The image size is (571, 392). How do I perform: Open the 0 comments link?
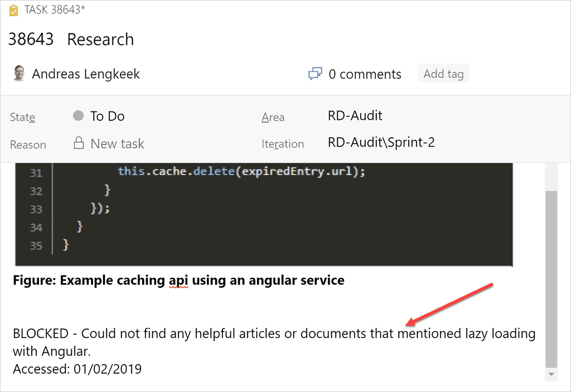[x=365, y=74]
